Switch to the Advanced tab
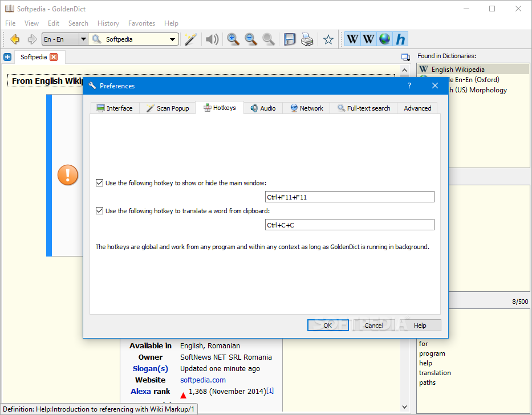Image resolution: width=532 pixels, height=415 pixels. point(417,108)
